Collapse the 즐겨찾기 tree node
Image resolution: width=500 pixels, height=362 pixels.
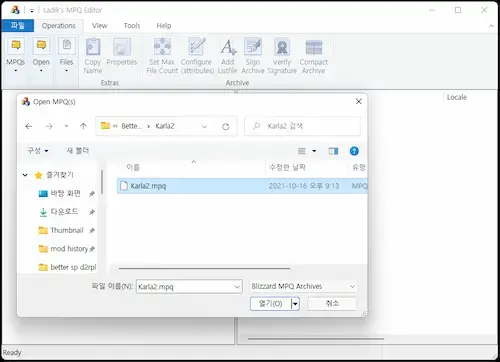pos(25,175)
